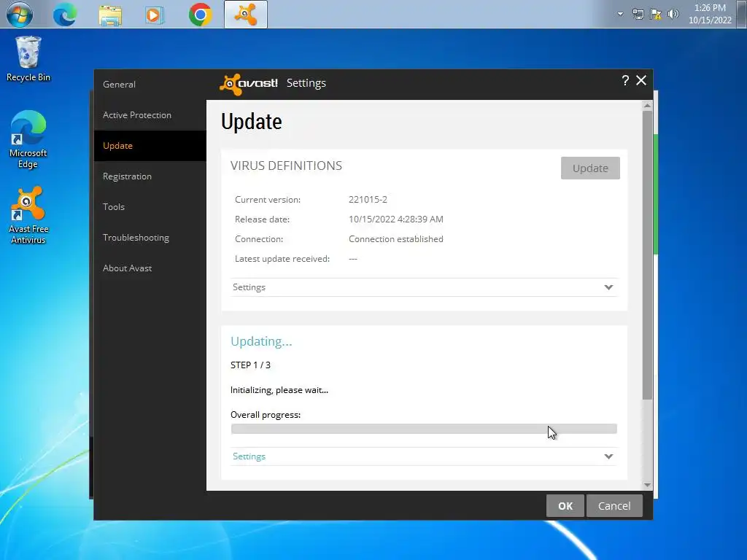Select the Recycle Bin desktop icon
The width and height of the screenshot is (747, 560).
[28, 59]
